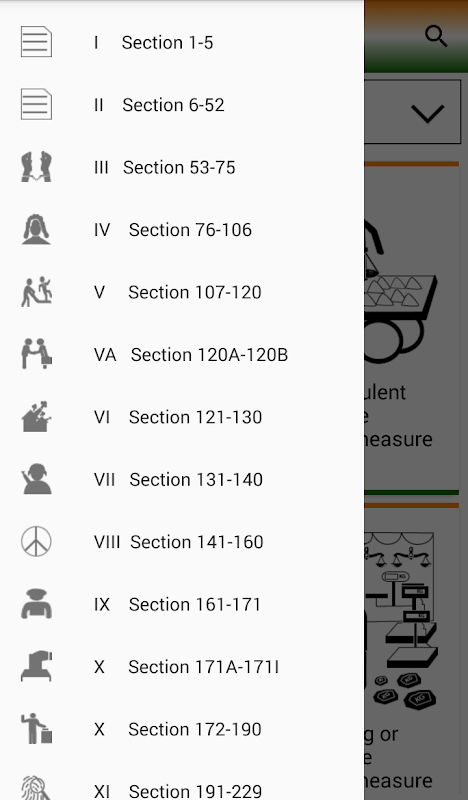This screenshot has width=468, height=800.
Task: Click the judge wig icon
Action: [x=36, y=230]
